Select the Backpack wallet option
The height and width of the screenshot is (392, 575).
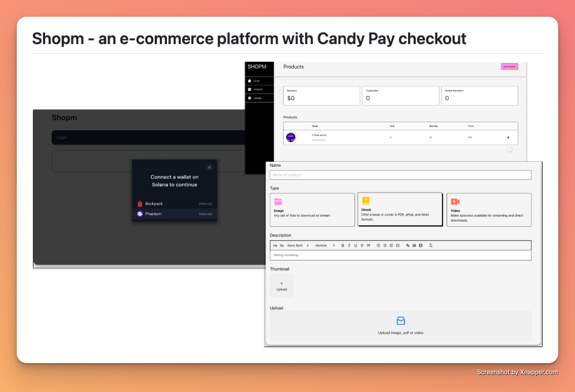[x=175, y=204]
